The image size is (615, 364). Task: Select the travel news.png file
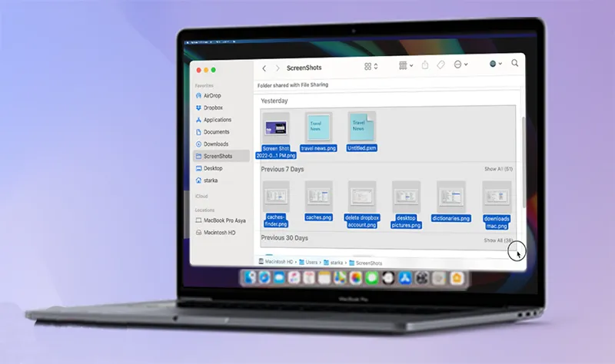(318, 131)
